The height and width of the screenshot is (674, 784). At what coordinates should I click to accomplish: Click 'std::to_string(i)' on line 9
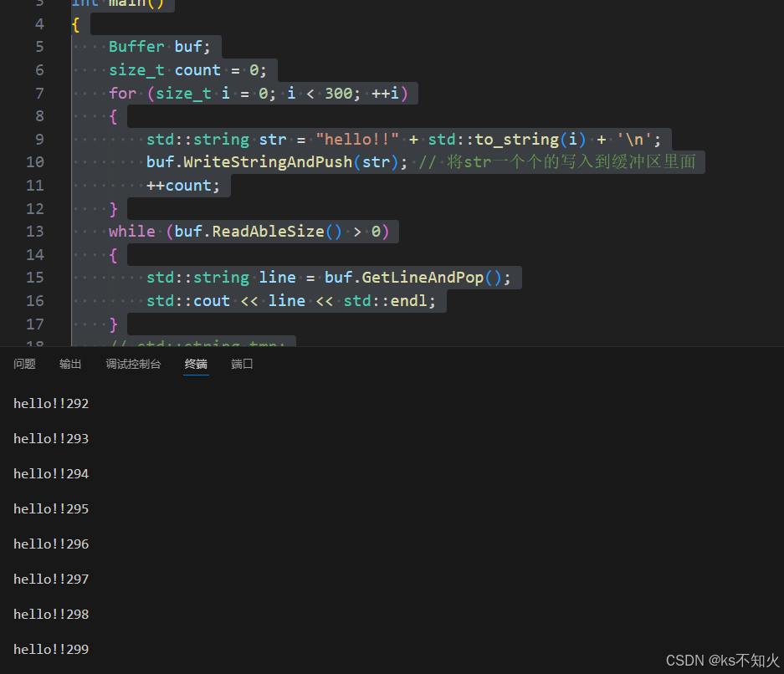coord(506,140)
